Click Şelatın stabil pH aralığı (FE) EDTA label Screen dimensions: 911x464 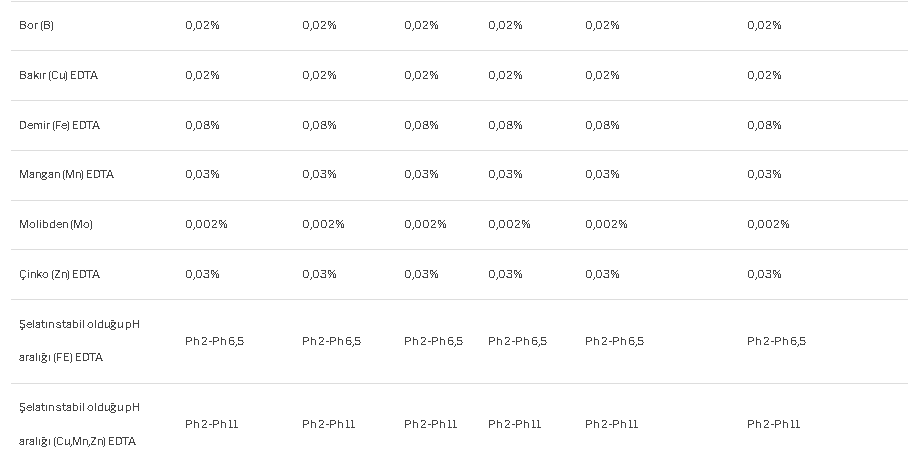point(79,341)
